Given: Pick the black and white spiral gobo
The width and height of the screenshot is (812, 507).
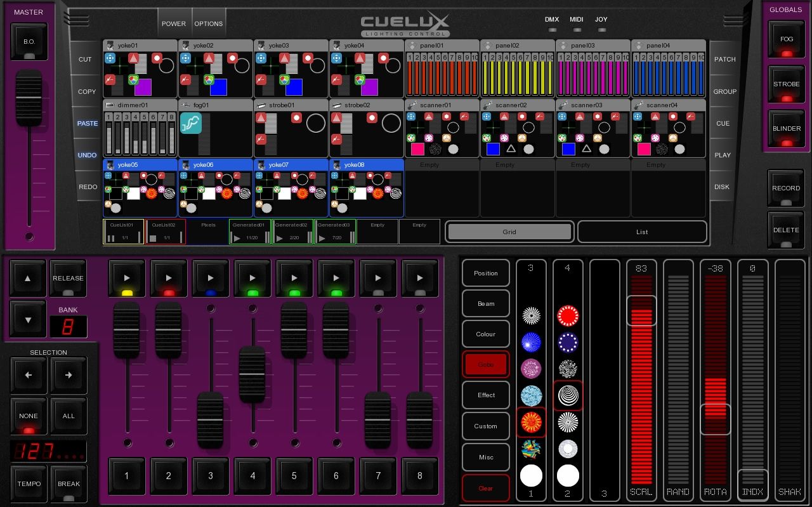Looking at the screenshot, I should [568, 396].
